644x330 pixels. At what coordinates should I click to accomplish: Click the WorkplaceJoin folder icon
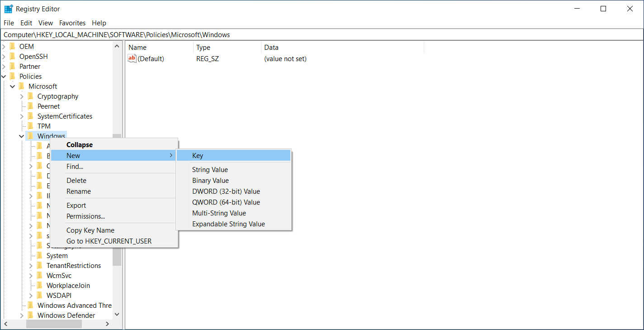click(x=40, y=285)
